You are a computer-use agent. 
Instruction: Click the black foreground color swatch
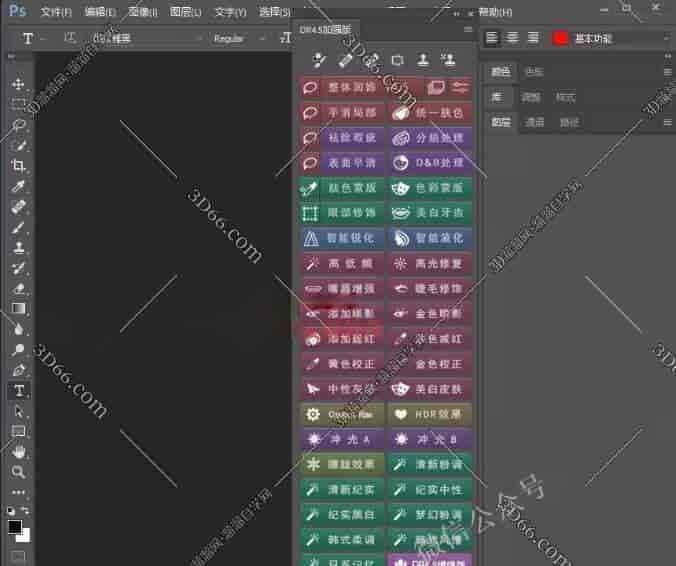[15, 526]
